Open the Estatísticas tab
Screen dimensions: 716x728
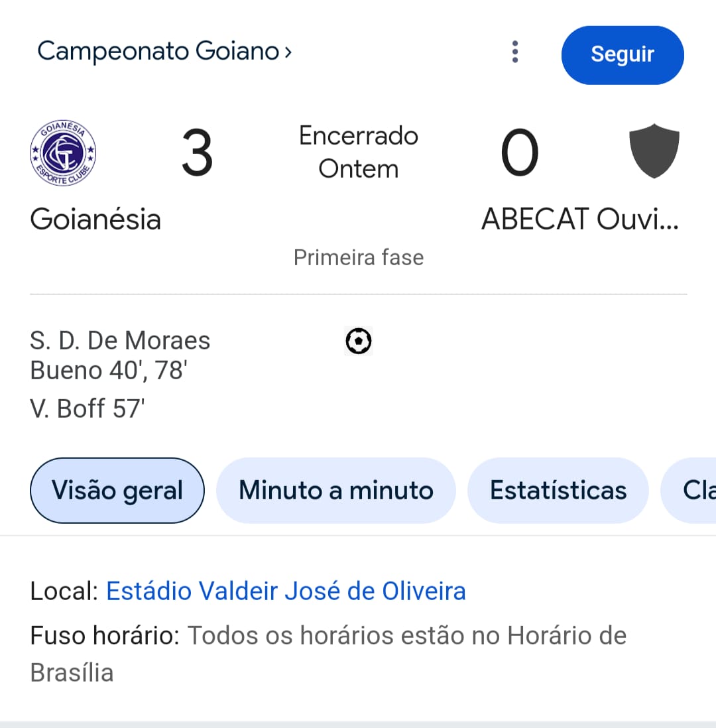click(x=558, y=491)
